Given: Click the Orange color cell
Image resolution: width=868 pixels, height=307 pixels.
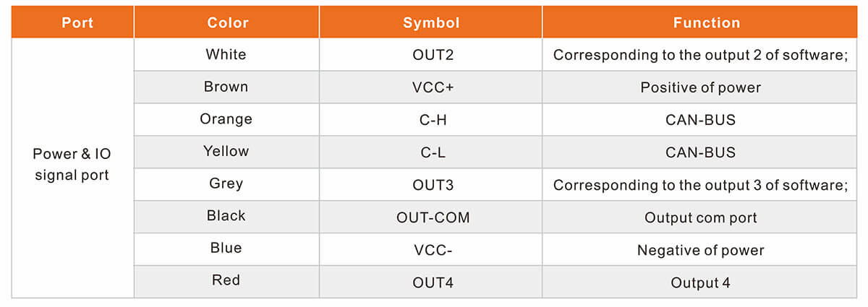Looking at the screenshot, I should click(x=226, y=119).
